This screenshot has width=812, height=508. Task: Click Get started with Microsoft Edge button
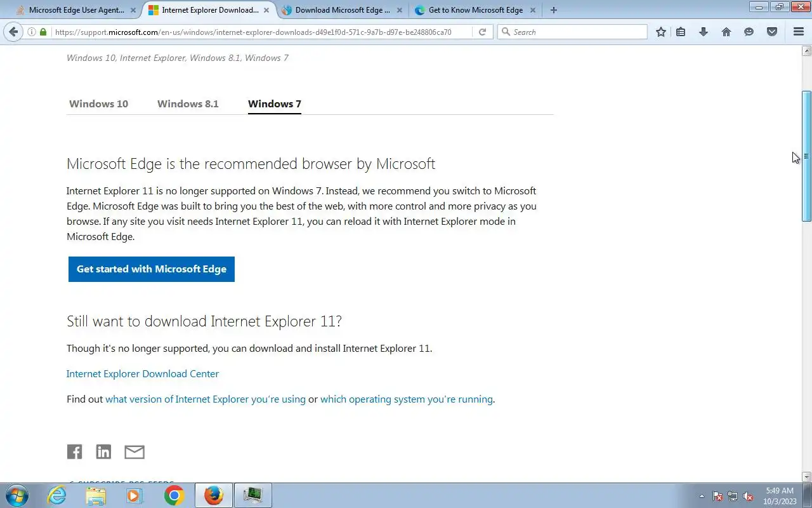click(x=152, y=269)
